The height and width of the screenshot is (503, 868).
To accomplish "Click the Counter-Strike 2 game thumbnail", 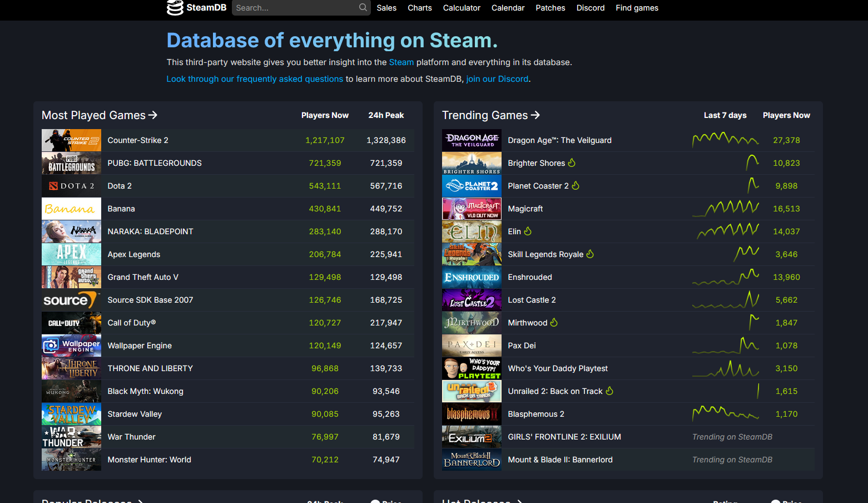I will point(71,140).
